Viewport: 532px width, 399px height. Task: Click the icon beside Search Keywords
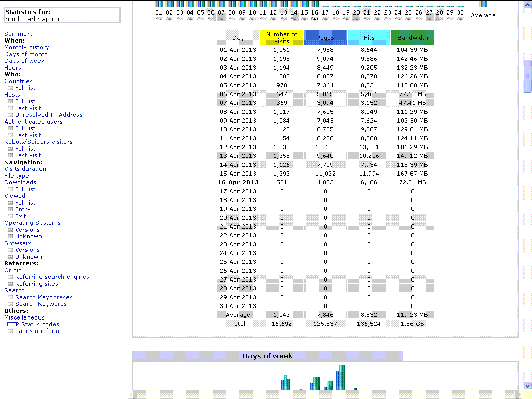point(10,304)
